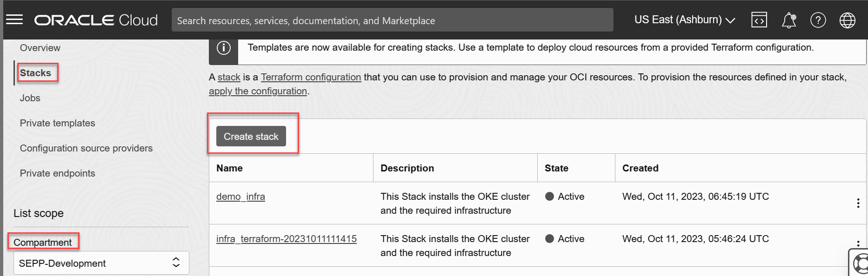Open the demo_infra stack link
Image resolution: width=868 pixels, height=276 pixels.
(240, 197)
